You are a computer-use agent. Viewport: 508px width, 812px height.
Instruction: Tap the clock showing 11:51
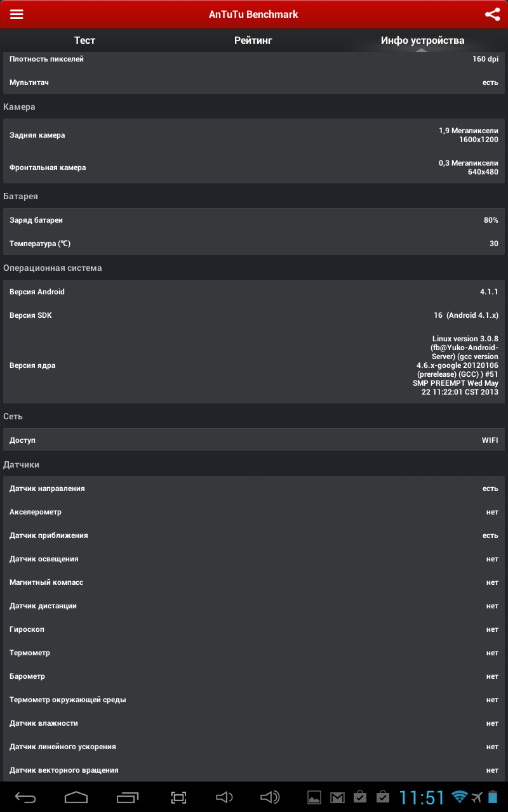point(422,797)
